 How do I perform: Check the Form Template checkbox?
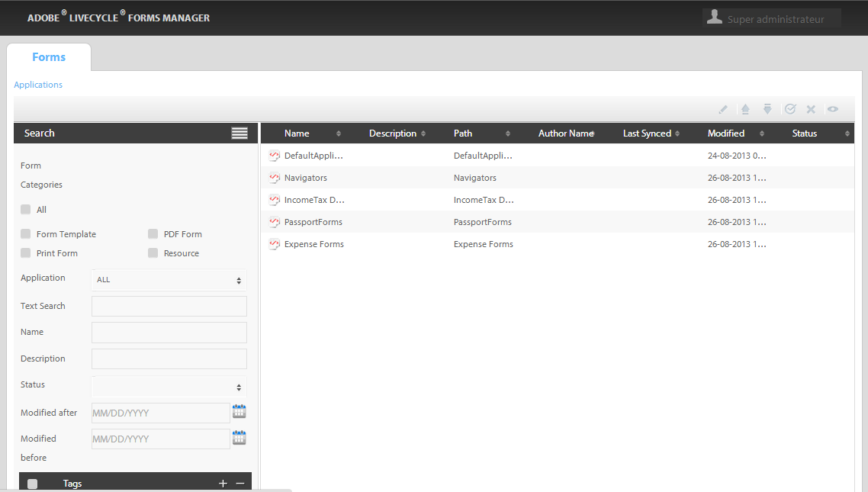point(25,233)
